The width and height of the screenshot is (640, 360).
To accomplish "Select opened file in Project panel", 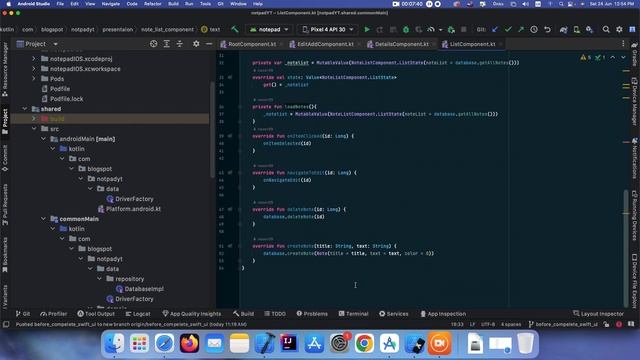I will coord(153,44).
